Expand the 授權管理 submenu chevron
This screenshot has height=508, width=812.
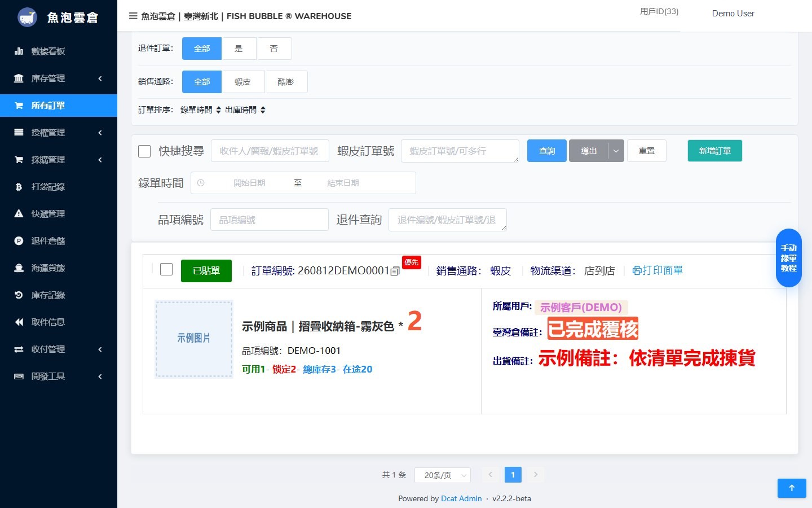(100, 133)
